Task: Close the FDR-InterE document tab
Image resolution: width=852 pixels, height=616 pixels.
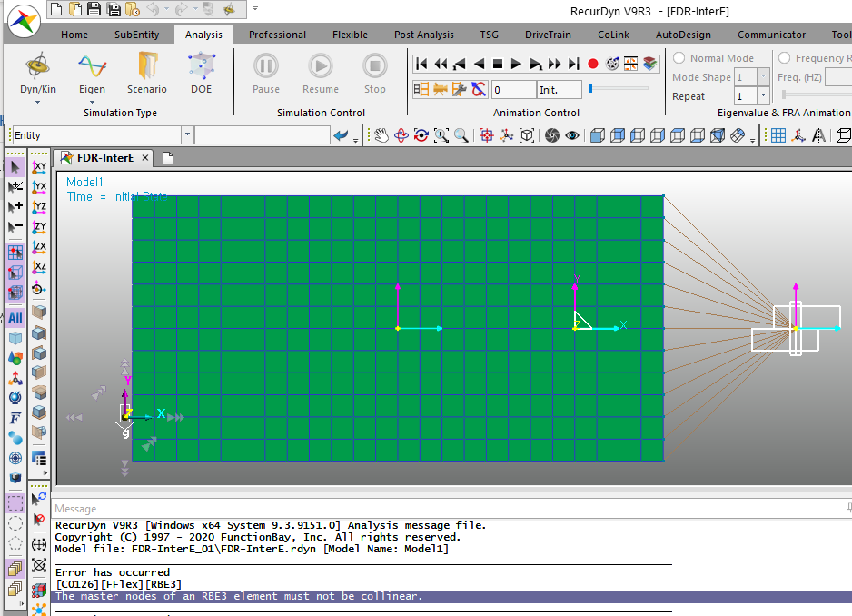Action: click(145, 157)
